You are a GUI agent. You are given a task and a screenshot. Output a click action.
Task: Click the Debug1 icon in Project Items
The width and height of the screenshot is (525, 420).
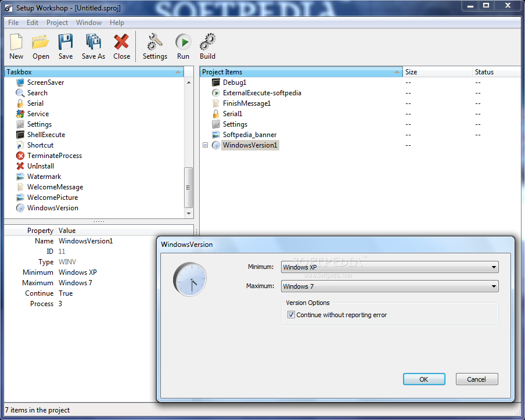point(216,82)
